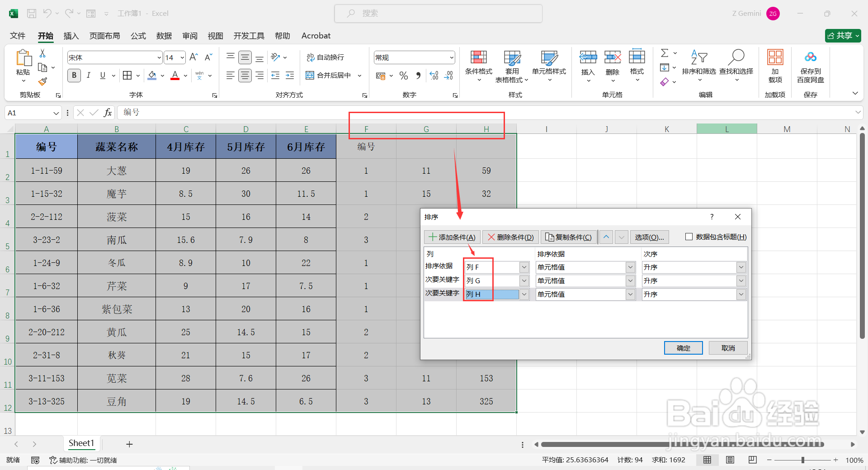Click the Cut scissors icon
The image size is (868, 470).
[x=42, y=53]
